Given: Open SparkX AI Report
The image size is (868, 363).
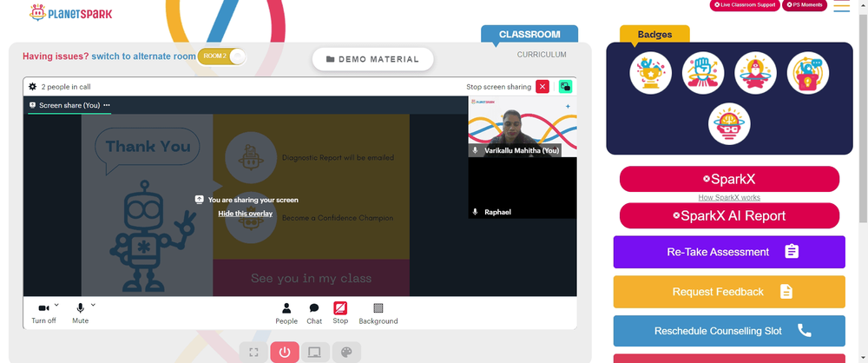Looking at the screenshot, I should pos(729,215).
